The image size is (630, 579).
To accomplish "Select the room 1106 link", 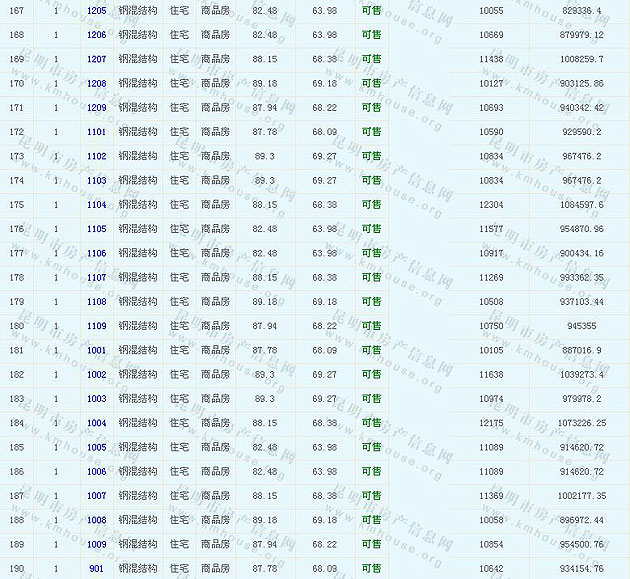I will pyautogui.click(x=97, y=253).
